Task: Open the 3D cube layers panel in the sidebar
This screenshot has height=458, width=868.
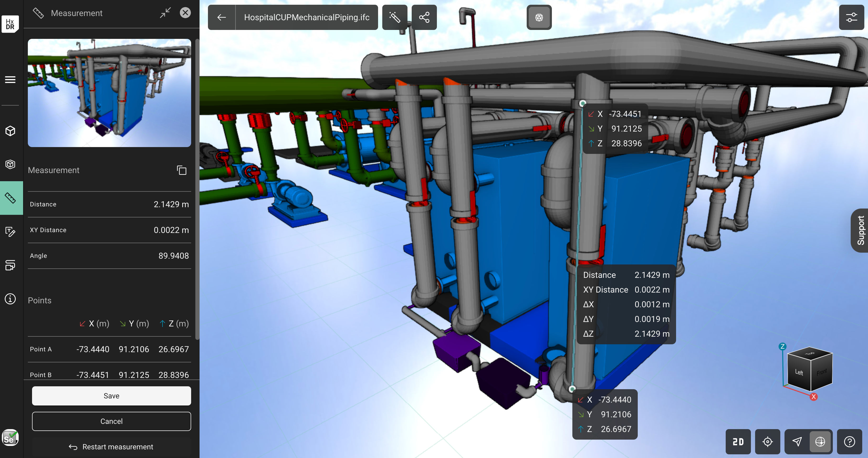Action: pyautogui.click(x=10, y=131)
